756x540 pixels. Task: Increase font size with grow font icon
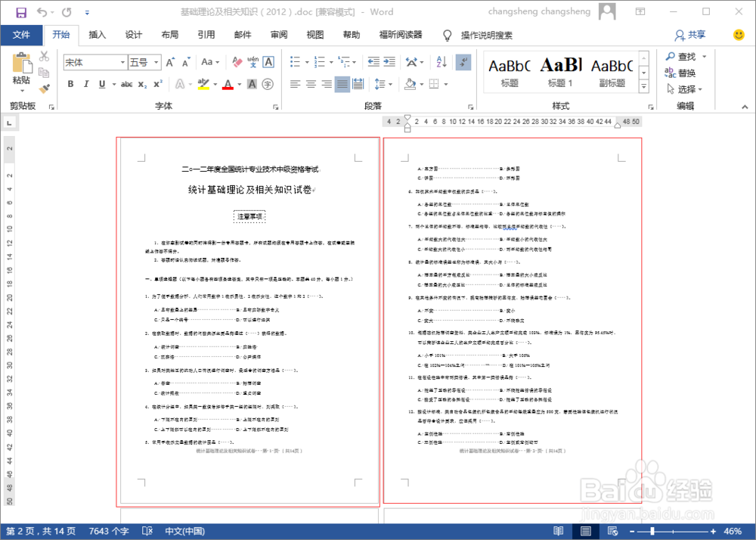pyautogui.click(x=170, y=62)
